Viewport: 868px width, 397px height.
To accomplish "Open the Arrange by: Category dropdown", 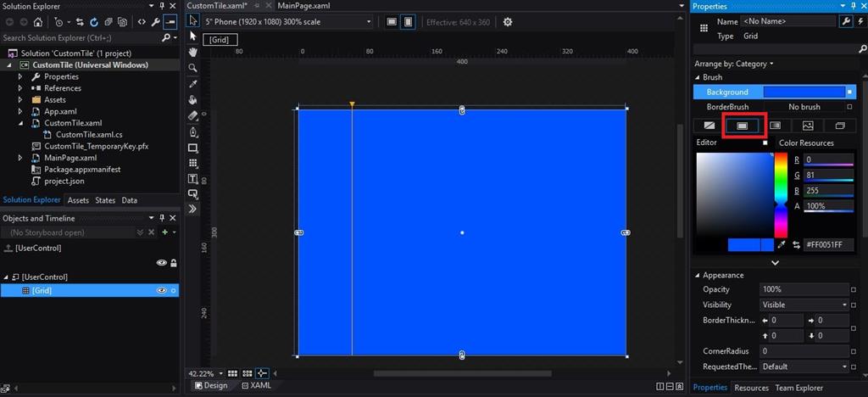I will (734, 64).
